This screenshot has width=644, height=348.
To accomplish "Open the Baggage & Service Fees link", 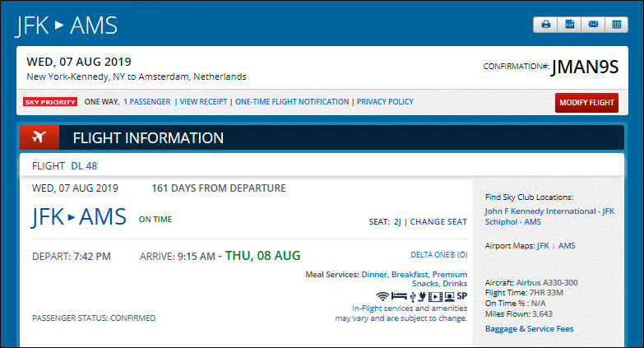I will (529, 329).
